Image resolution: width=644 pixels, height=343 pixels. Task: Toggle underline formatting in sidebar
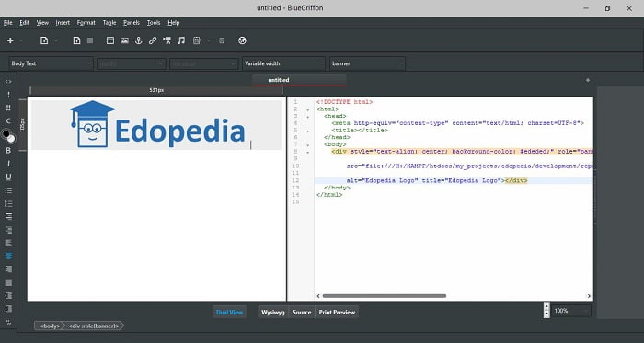coord(8,177)
